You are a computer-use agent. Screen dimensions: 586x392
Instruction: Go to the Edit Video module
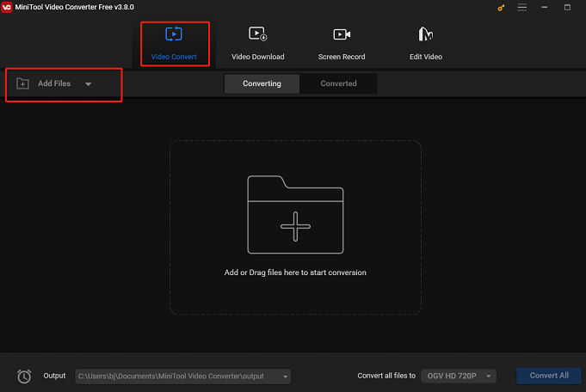coord(426,44)
